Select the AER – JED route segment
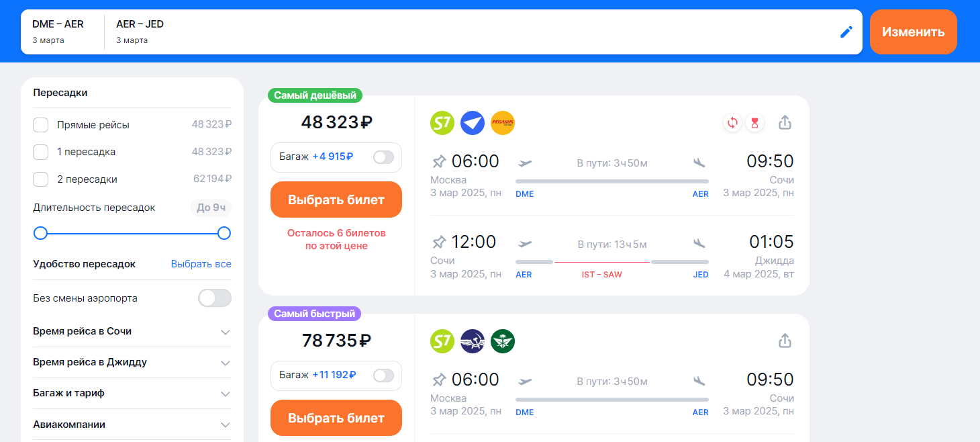The width and height of the screenshot is (980, 442). pos(140,32)
